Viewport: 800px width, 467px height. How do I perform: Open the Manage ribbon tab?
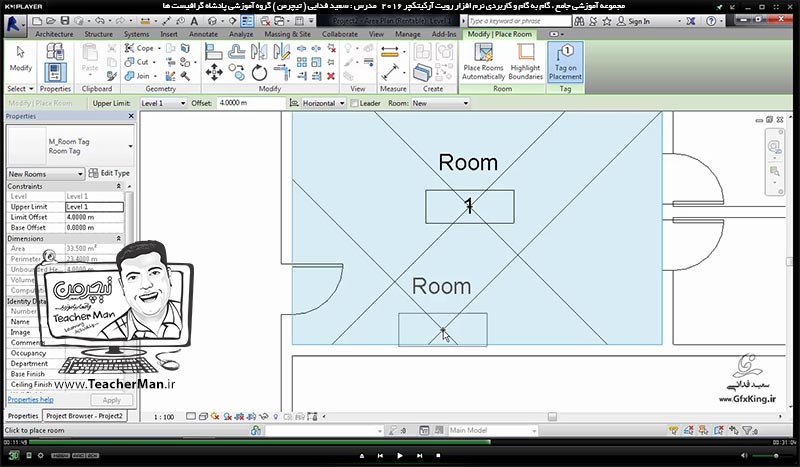tap(408, 34)
